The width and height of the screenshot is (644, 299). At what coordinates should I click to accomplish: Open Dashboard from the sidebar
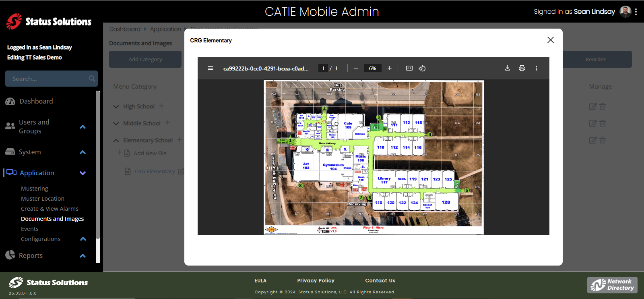[x=36, y=101]
